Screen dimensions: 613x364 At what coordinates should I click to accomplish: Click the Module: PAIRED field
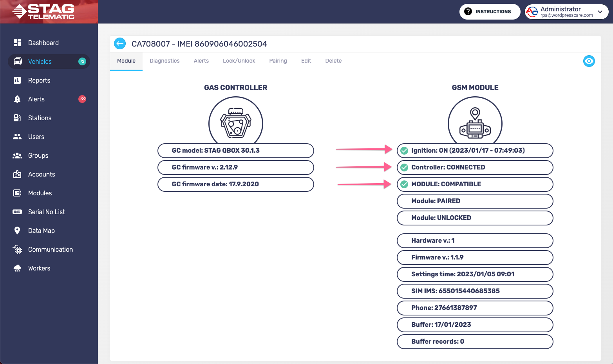475,201
